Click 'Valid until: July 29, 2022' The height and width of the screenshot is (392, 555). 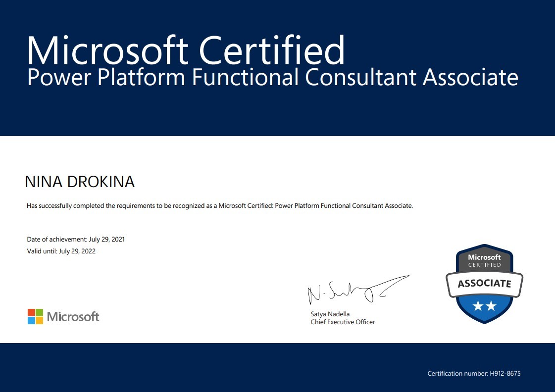[x=61, y=251]
